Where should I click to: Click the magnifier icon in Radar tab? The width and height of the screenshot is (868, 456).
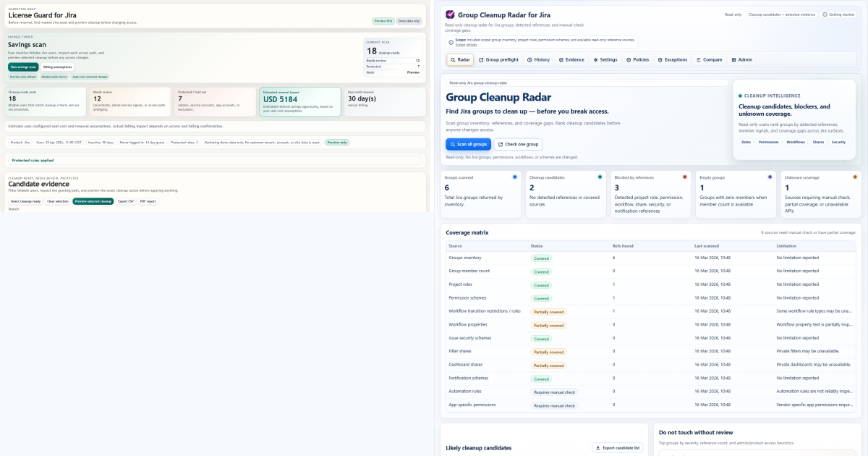tap(453, 60)
